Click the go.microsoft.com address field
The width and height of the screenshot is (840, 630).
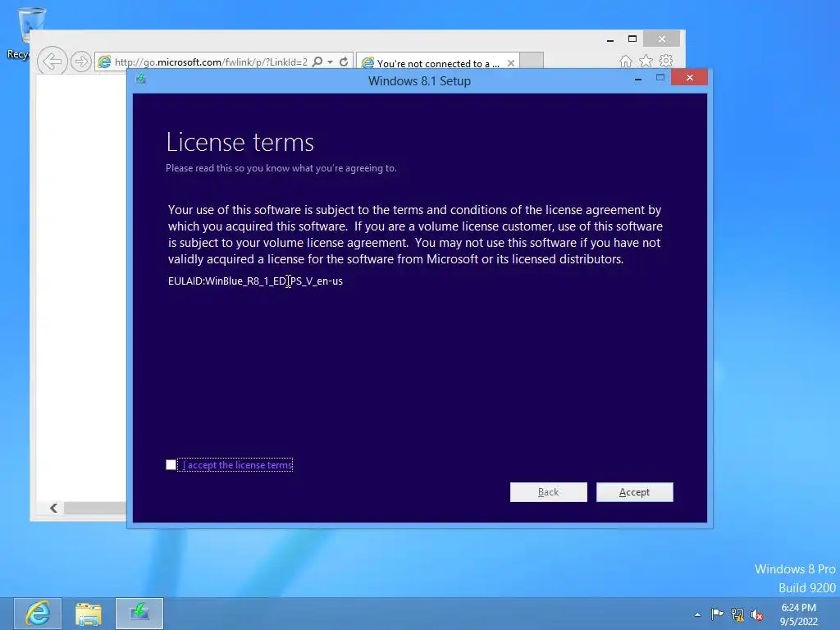click(x=211, y=62)
